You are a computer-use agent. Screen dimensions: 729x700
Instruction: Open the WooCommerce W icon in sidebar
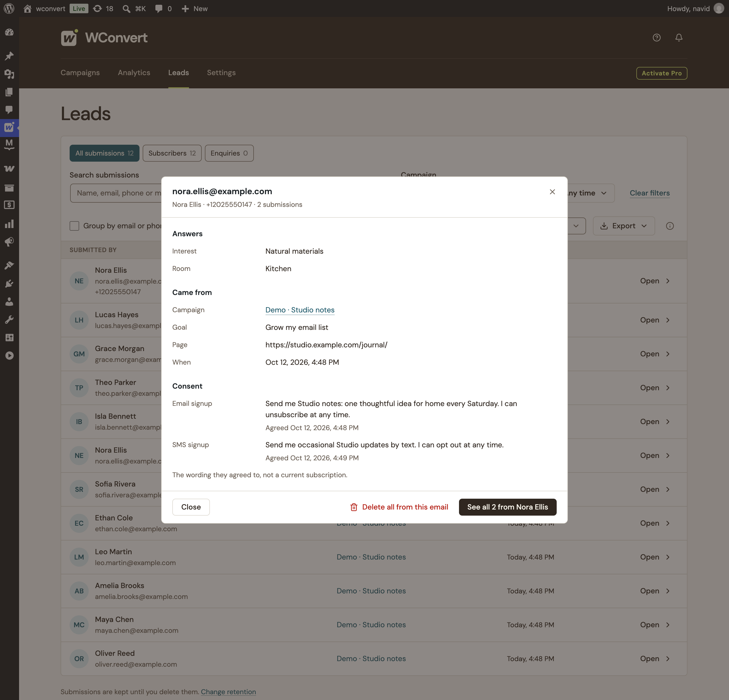9,169
